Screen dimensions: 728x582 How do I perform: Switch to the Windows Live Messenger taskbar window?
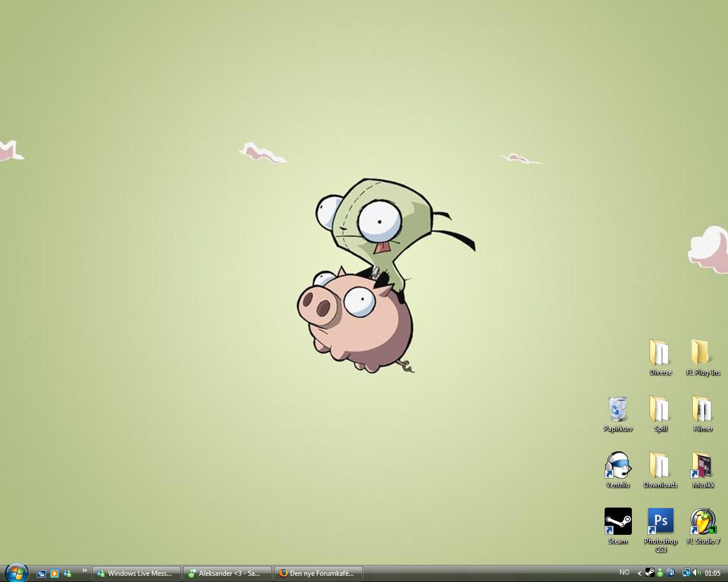click(136, 573)
